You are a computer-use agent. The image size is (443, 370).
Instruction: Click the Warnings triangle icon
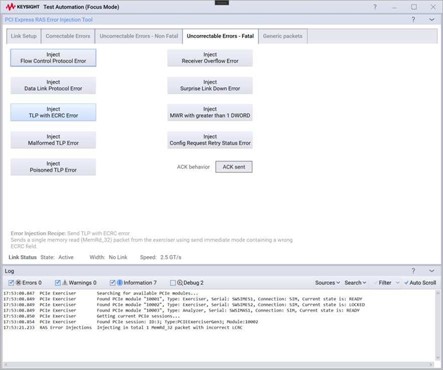(65, 283)
